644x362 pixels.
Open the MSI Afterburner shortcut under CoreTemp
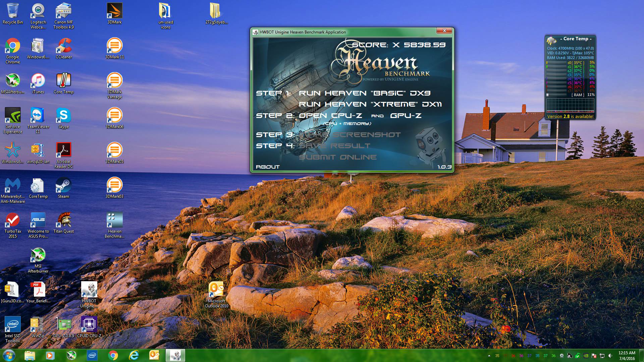click(38, 260)
